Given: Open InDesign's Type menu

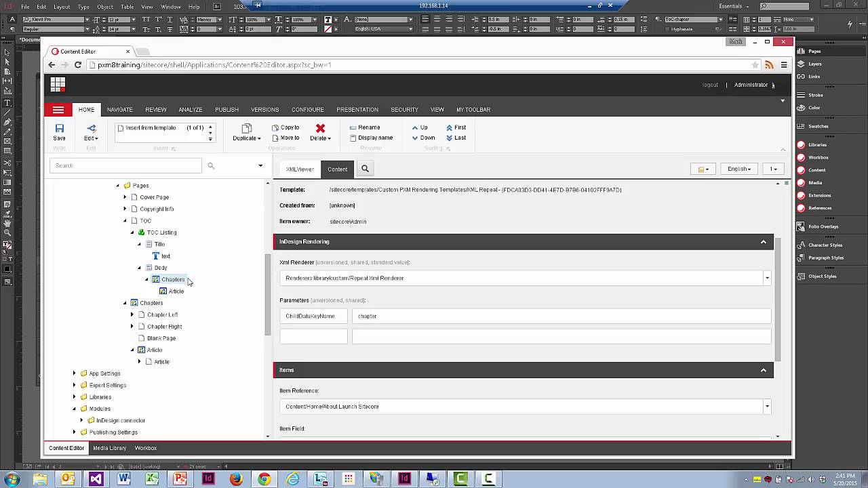Looking at the screenshot, I should click(83, 6).
